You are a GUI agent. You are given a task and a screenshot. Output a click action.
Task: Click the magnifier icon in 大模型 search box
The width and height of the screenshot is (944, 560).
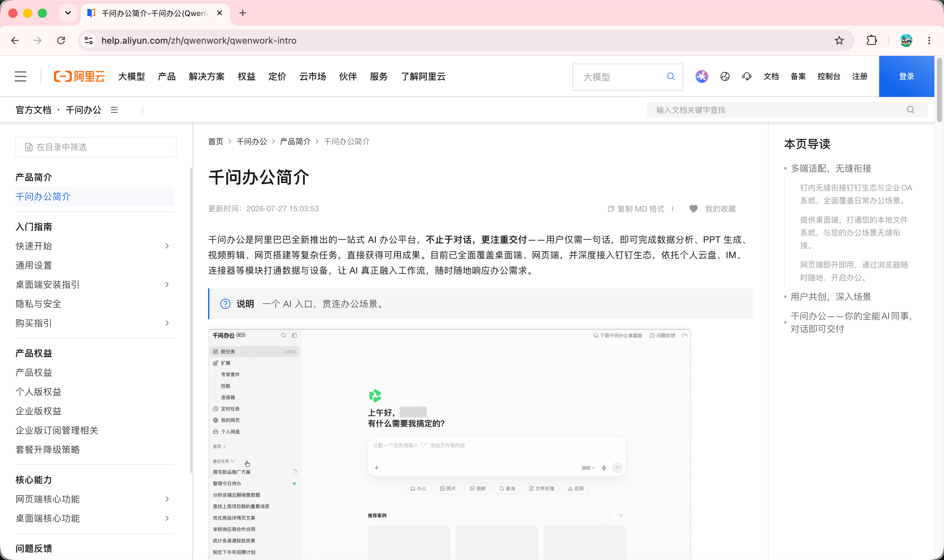click(x=670, y=77)
